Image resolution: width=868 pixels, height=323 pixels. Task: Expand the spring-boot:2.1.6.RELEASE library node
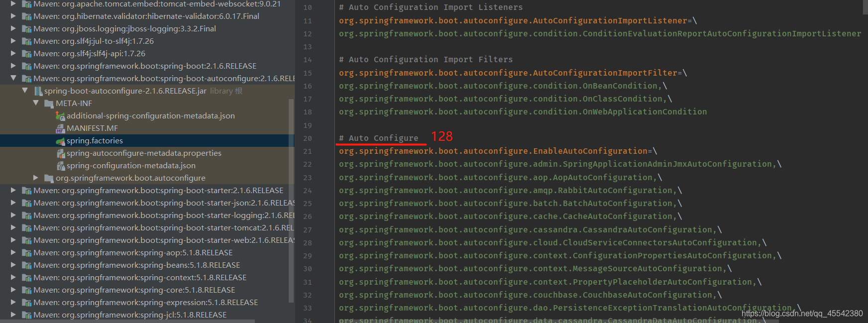tap(13, 66)
